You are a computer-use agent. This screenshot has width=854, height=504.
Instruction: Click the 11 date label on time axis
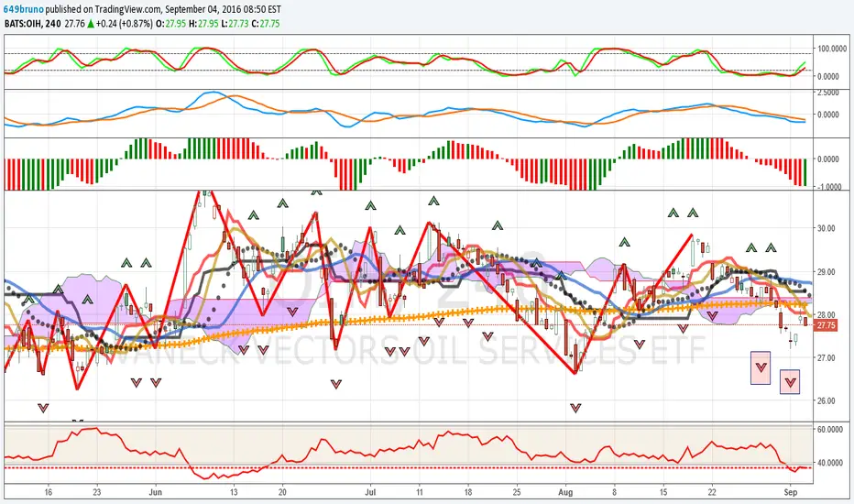[420, 492]
